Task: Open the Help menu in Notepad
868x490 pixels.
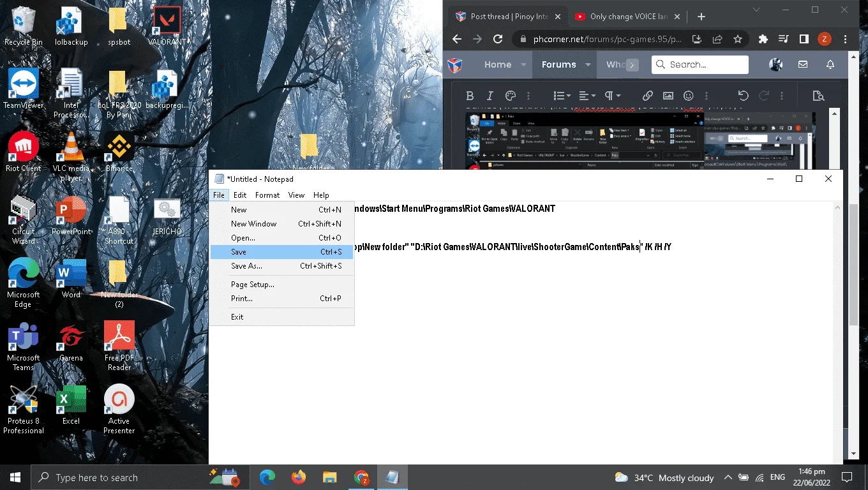Action: pyautogui.click(x=321, y=195)
